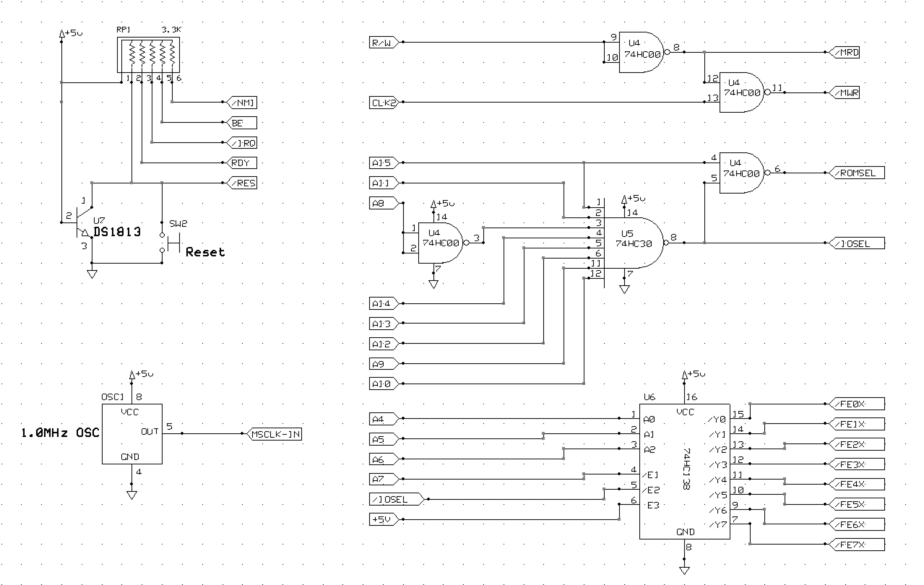Viewport: 924px width, 585px height.
Task: Select the U4 inverter gate fed by A8
Action: pyautogui.click(x=440, y=242)
